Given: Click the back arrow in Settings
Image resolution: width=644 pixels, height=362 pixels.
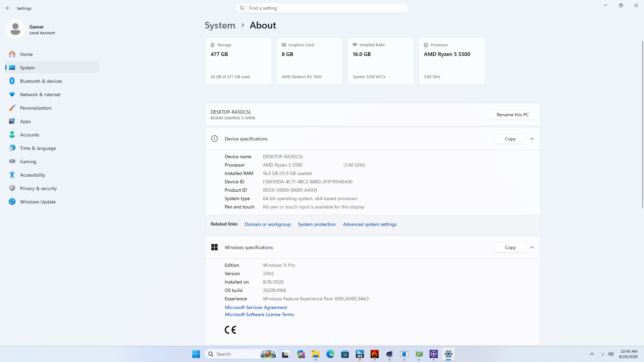Looking at the screenshot, I should (x=8, y=8).
